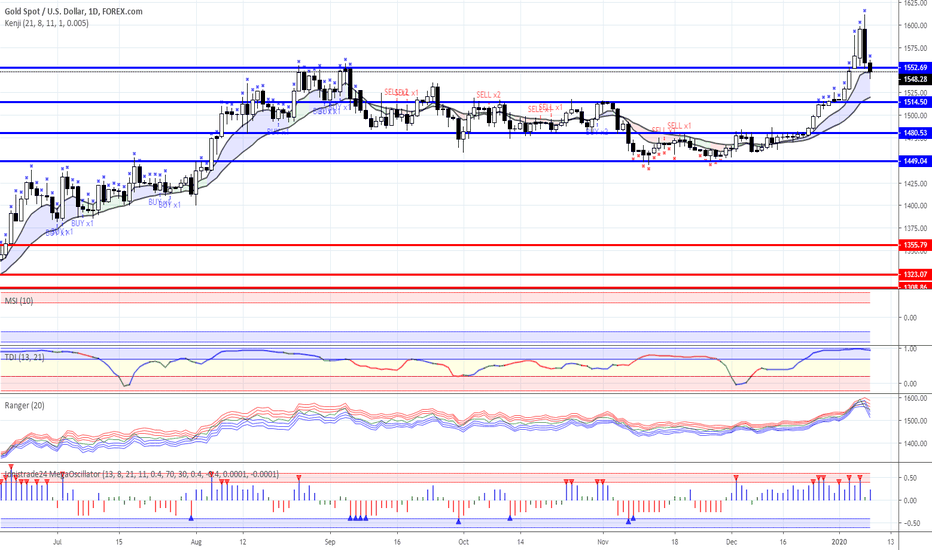This screenshot has height=550, width=932.
Task: Click the 2020 label on the time axis
Action: (839, 542)
